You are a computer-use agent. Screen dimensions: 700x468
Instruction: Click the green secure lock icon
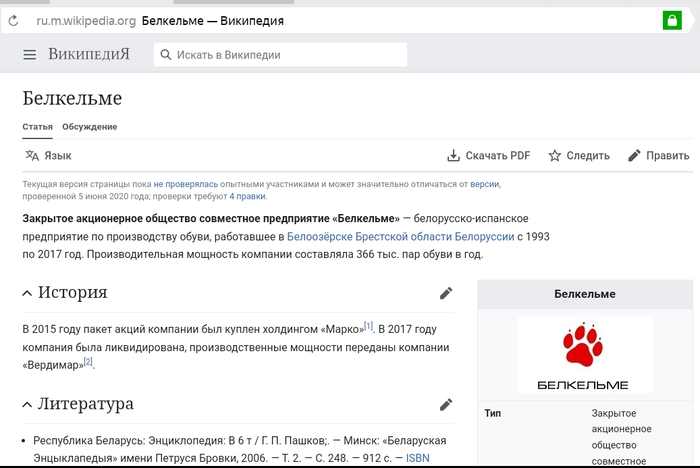pyautogui.click(x=672, y=21)
